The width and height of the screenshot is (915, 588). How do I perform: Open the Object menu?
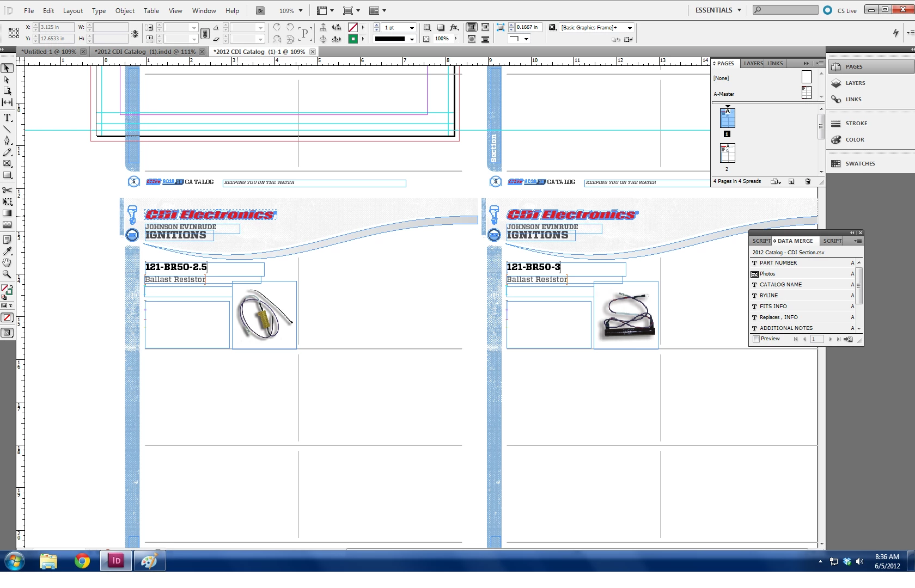tap(125, 10)
